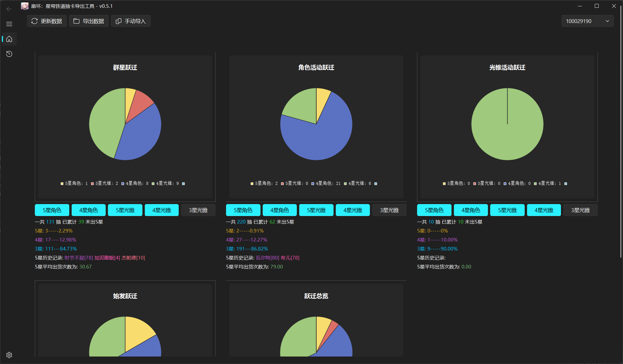This screenshot has width=623, height=364.
Task: Toggle 4星光锥 filter under 光锥活动跃迁
Action: pyautogui.click(x=544, y=210)
